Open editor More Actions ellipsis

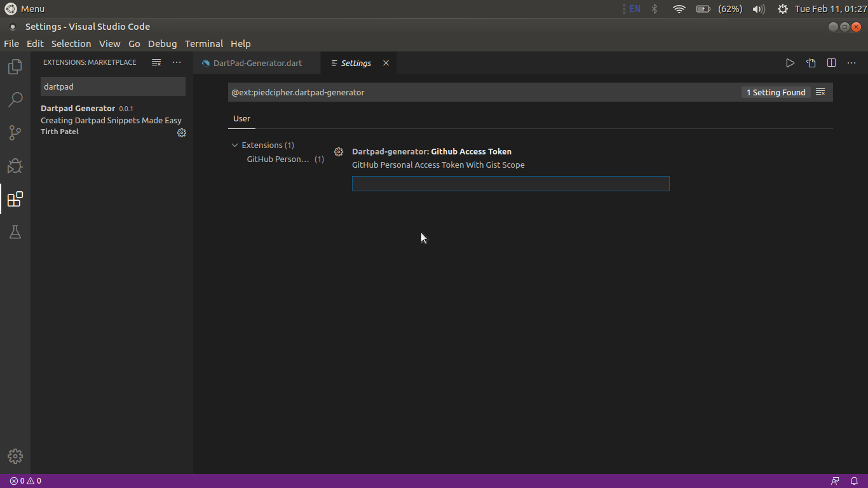click(851, 63)
